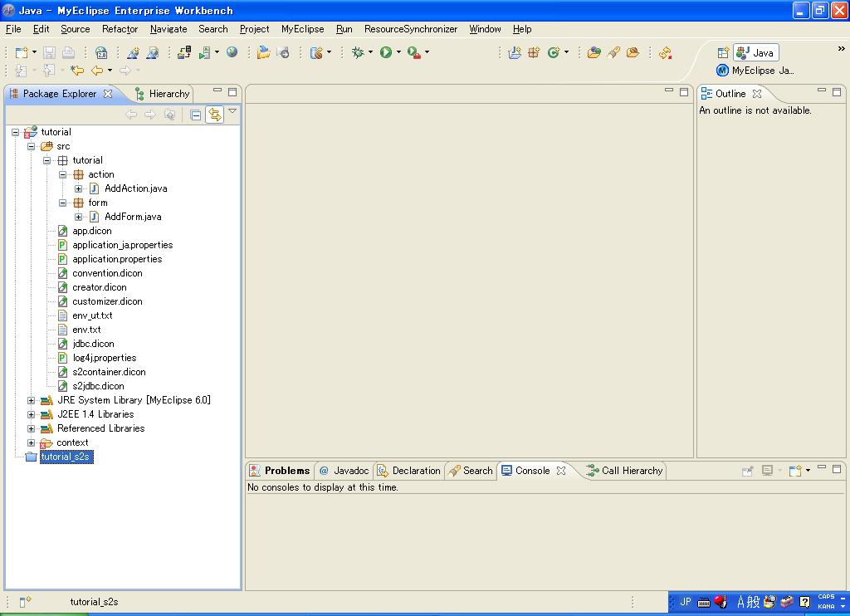
Task: Click the New Java Class icon
Action: pos(553,52)
